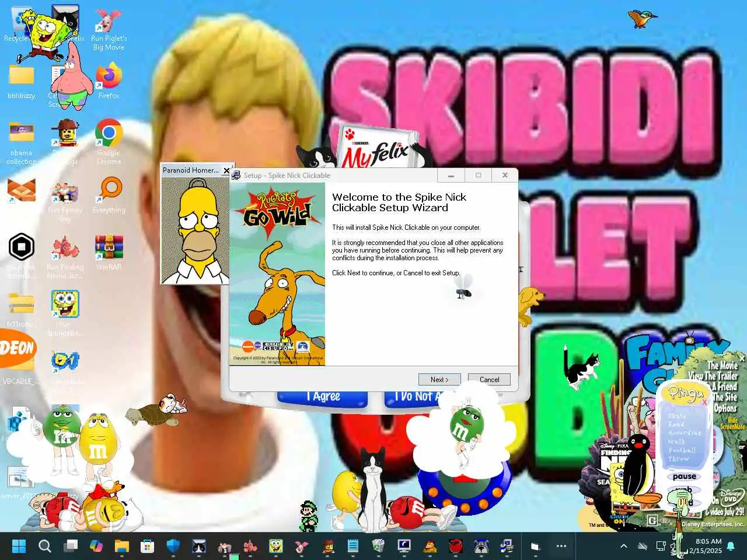Select Football in the Pingu action list
747x560 pixels.
coord(682,450)
